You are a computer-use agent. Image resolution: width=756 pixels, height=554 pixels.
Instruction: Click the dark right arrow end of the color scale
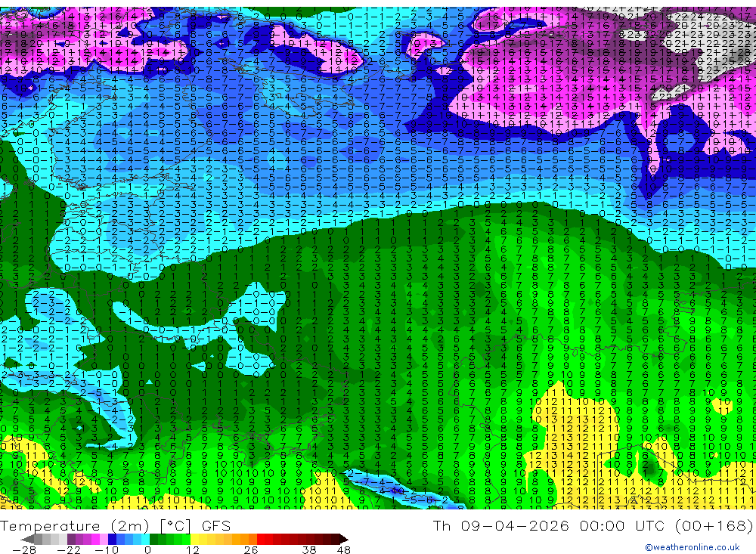[344, 539]
